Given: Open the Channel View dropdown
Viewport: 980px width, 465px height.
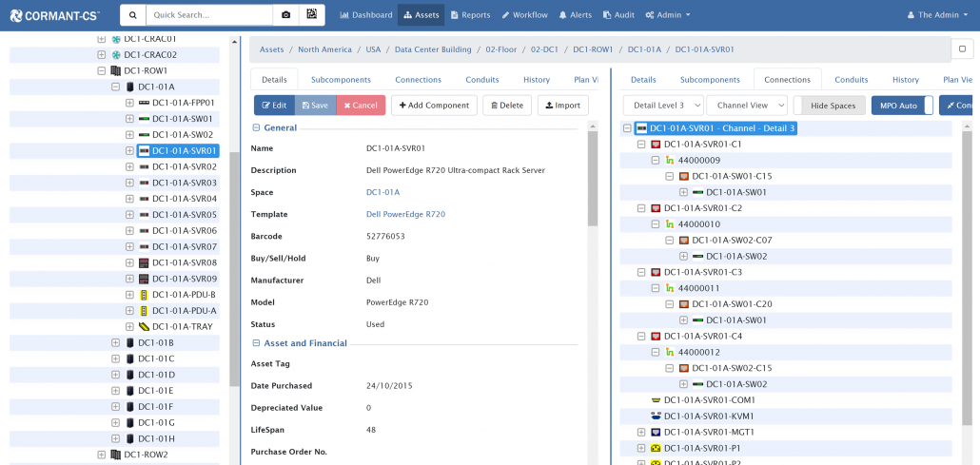Looking at the screenshot, I should (x=746, y=106).
